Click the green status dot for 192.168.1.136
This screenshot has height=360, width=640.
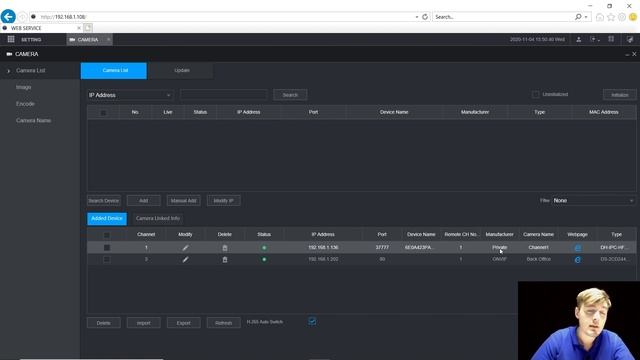264,247
